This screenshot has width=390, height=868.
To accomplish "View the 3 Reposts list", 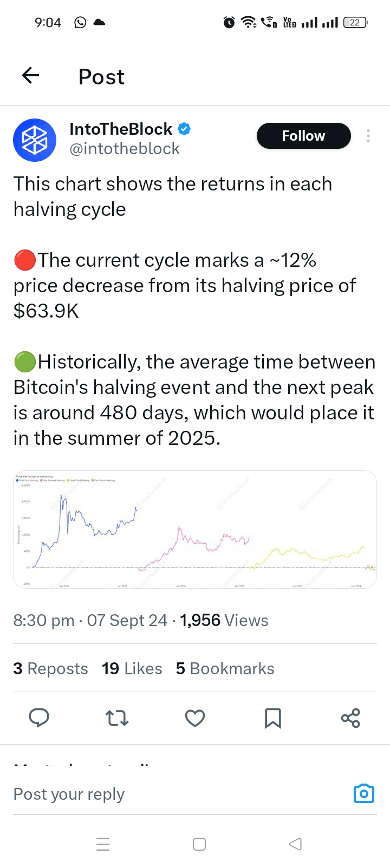I will (50, 668).
